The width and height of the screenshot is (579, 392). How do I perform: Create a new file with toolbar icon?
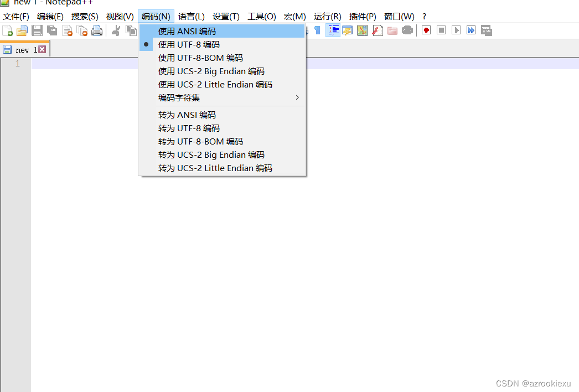tap(7, 30)
